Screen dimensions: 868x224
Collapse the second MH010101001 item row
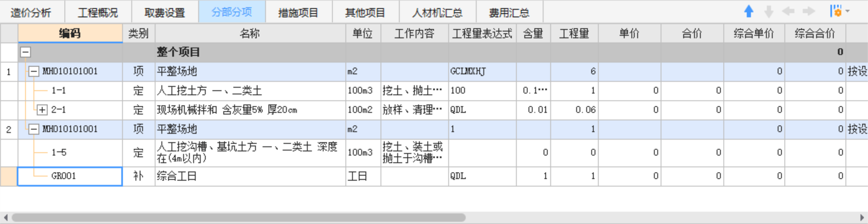pos(34,129)
